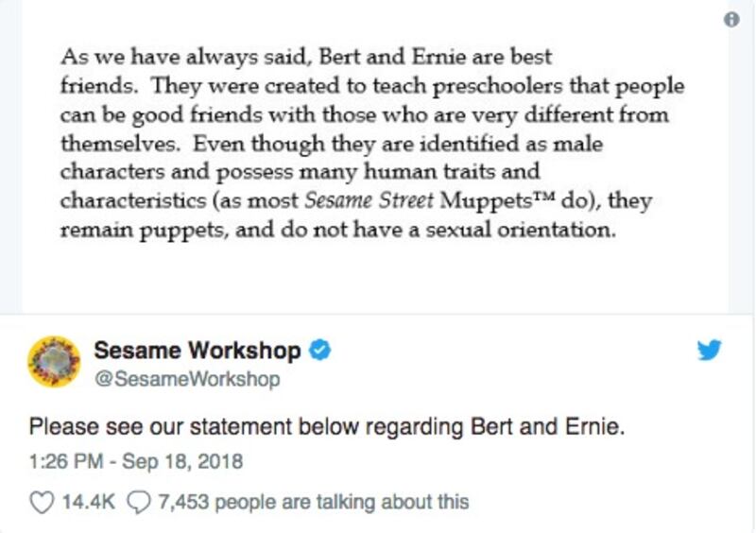Click the blue verified badge beside Sesame Workshop

pos(319,350)
